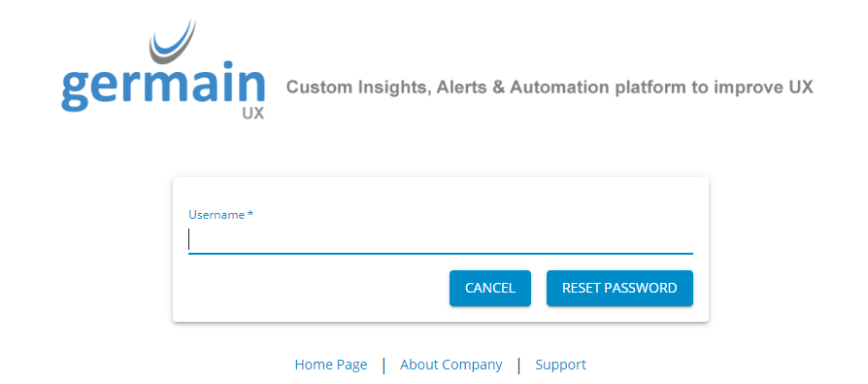This screenshot has width=868, height=384.
Task: Click separator bar between Home Page and About Company
Action: [384, 366]
